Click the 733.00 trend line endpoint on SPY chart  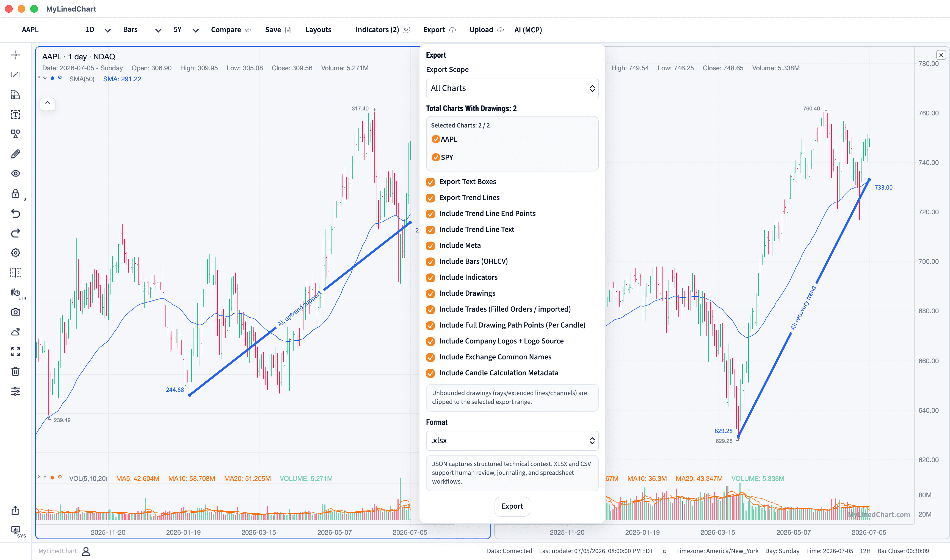coord(869,180)
